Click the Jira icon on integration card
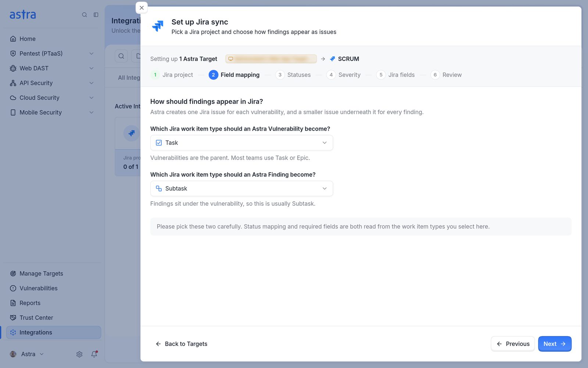The width and height of the screenshot is (588, 368). coord(131,133)
